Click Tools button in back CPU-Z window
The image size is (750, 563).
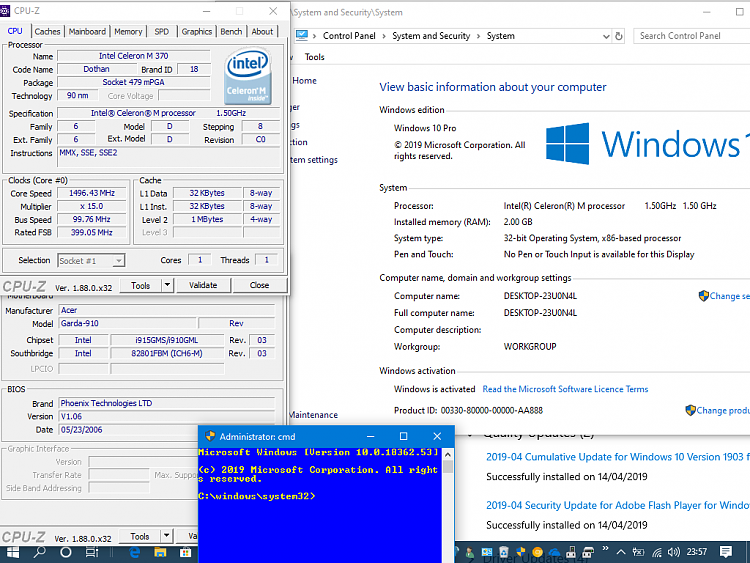click(140, 536)
